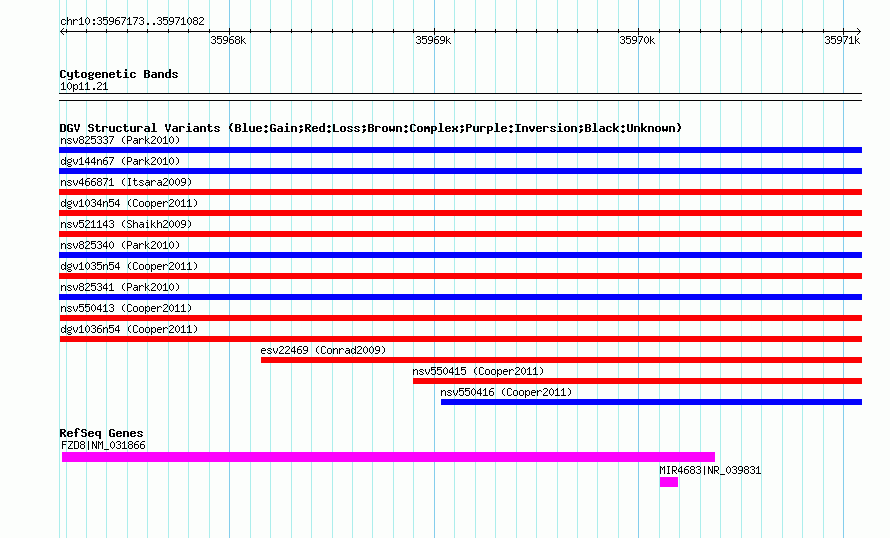
Task: Click the 35968k ruler label
Action: pyautogui.click(x=228, y=40)
